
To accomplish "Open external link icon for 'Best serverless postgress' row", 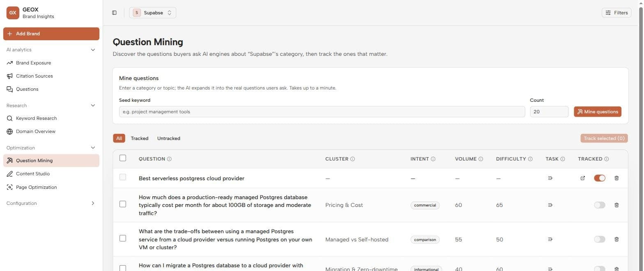I will point(582,178).
